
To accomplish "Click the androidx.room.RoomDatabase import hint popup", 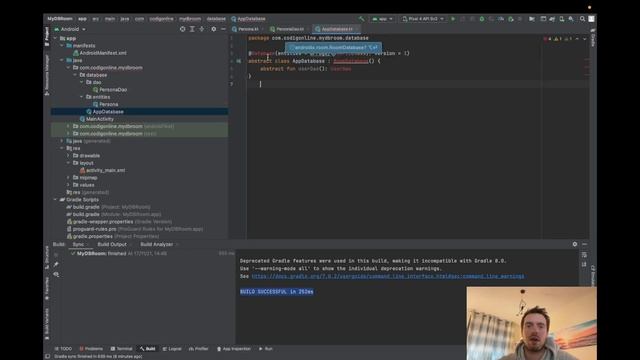I will pyautogui.click(x=333, y=47).
